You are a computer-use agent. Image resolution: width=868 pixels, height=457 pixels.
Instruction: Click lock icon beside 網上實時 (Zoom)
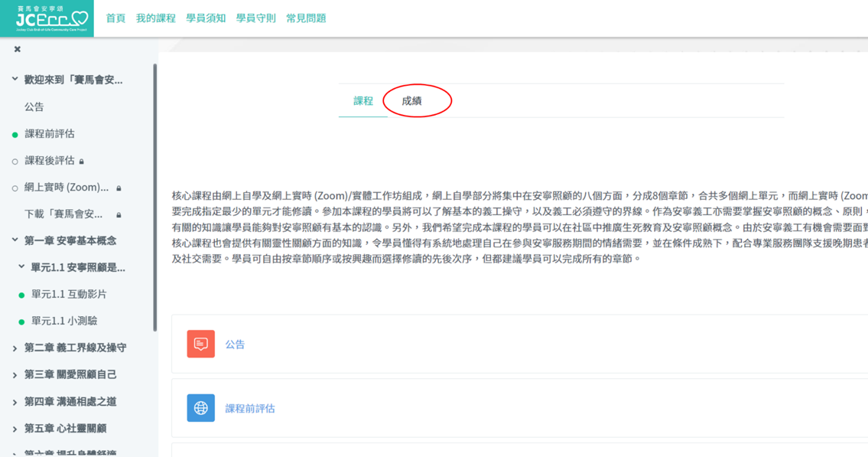pyautogui.click(x=119, y=188)
